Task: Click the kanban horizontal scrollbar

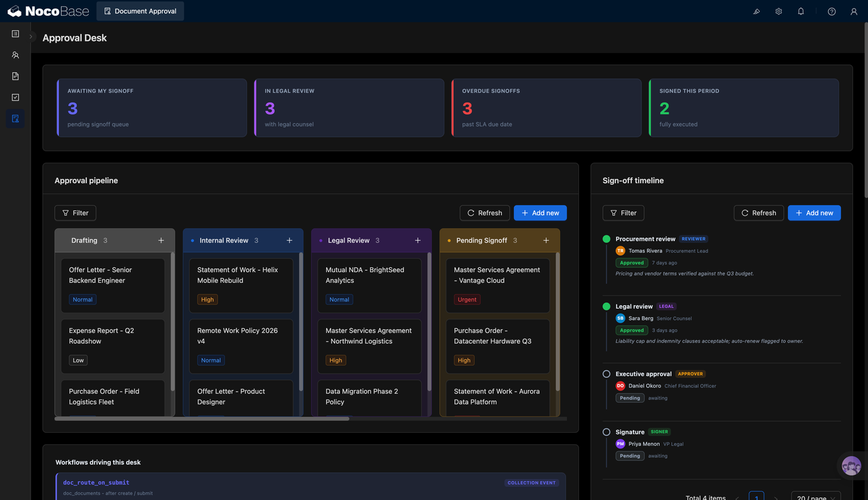Action: click(x=202, y=419)
